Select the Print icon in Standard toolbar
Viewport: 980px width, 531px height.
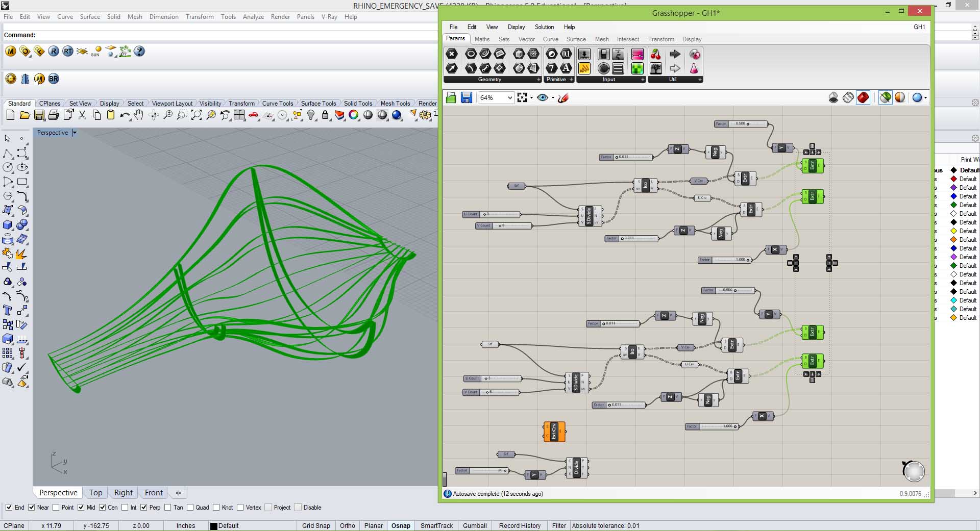pos(53,116)
